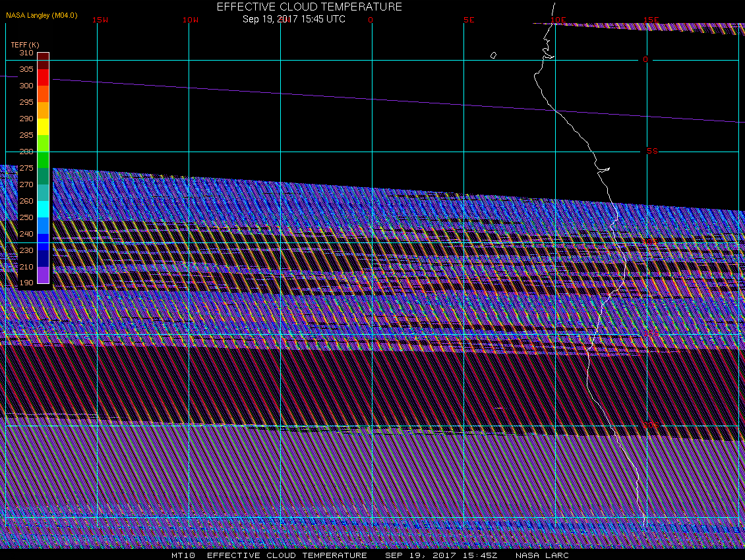Click the MT10 label in the footer

(x=183, y=555)
